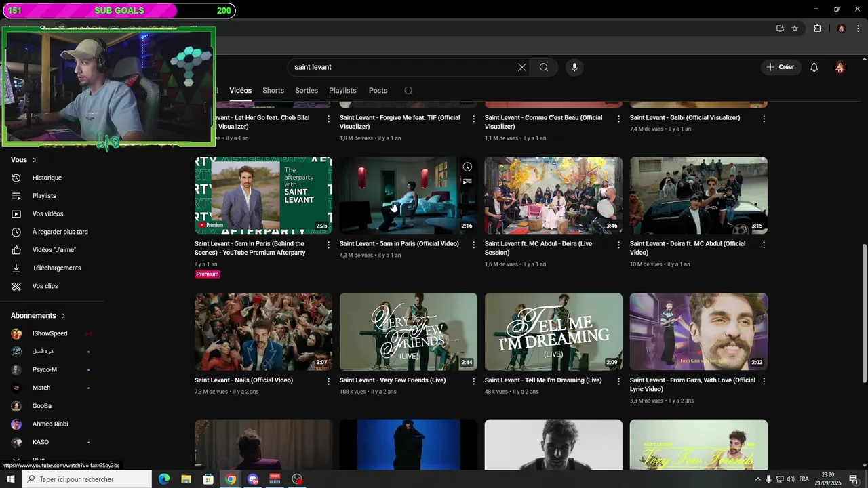The height and width of the screenshot is (488, 868).
Task: Open the Windows Start button
Action: coord(10,479)
